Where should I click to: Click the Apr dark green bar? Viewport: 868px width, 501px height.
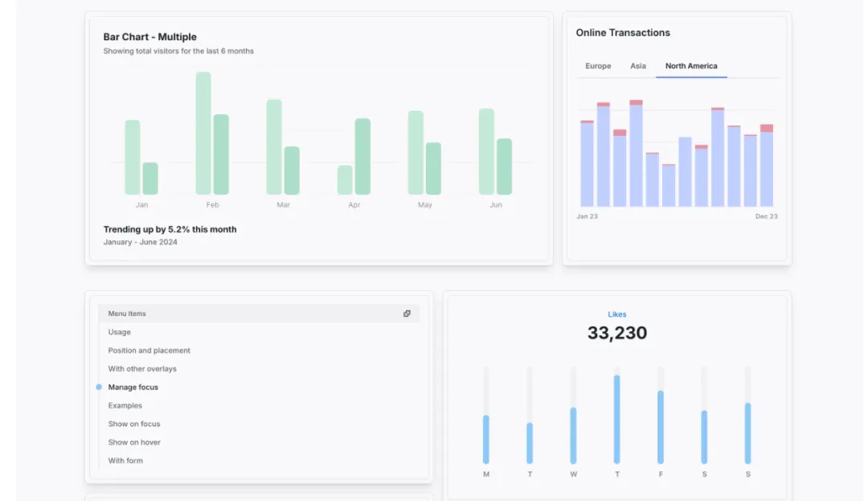click(362, 156)
